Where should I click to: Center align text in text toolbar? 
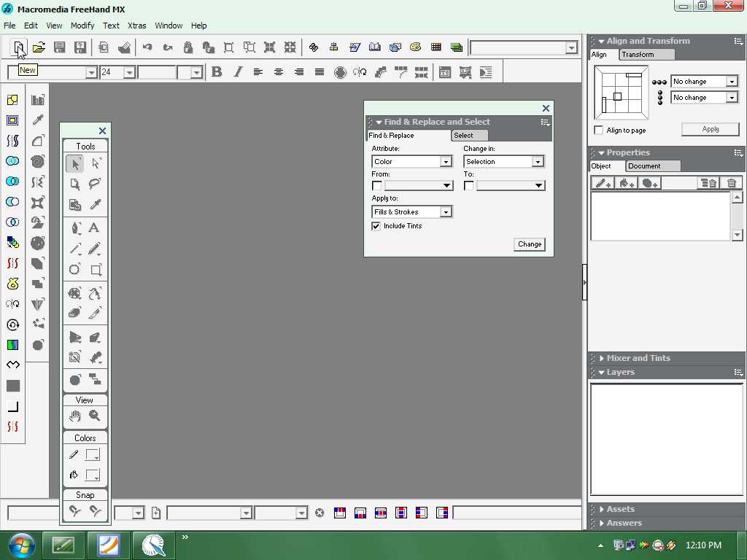point(279,72)
